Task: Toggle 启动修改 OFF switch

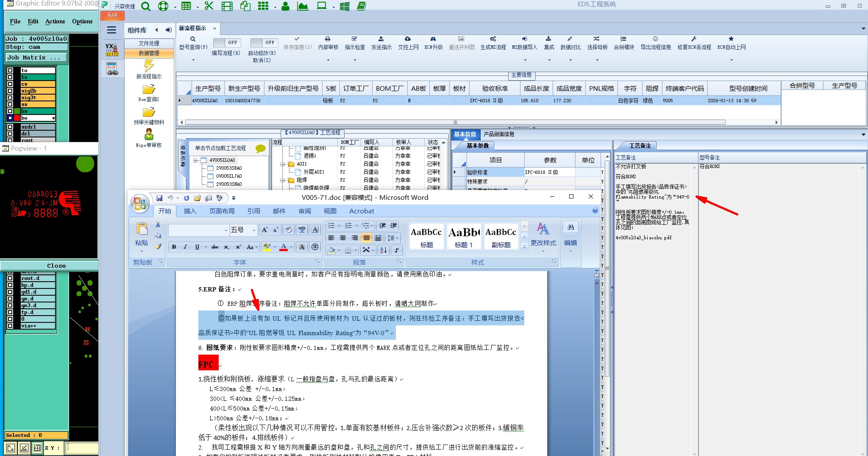Action: point(264,43)
